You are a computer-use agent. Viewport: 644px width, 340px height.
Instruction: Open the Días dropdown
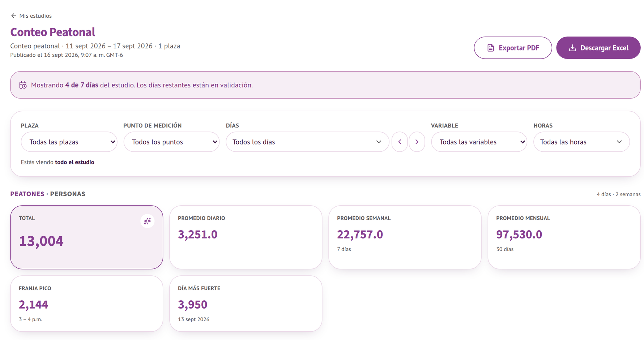pos(307,142)
